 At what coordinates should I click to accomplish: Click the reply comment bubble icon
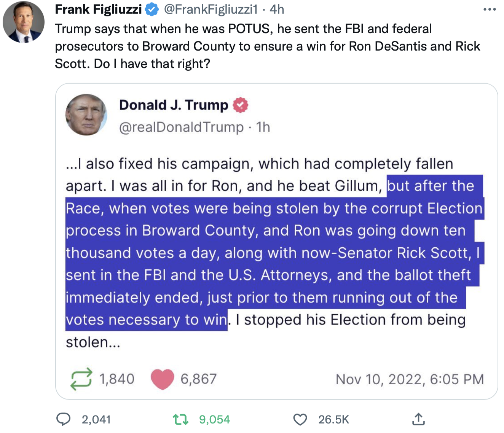pyautogui.click(x=63, y=419)
